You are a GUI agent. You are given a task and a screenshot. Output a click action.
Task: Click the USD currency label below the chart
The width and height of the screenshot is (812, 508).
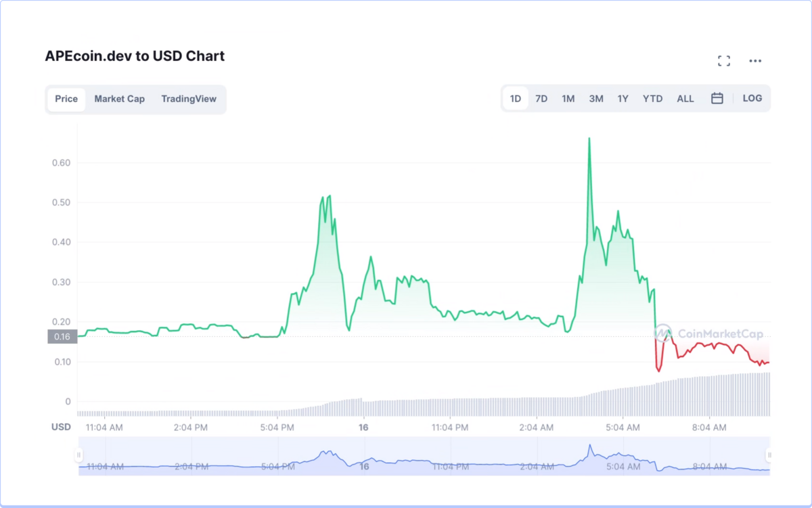click(62, 428)
